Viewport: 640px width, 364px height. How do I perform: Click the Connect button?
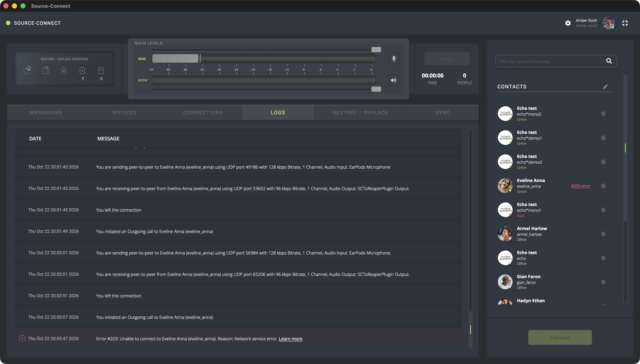point(560,338)
